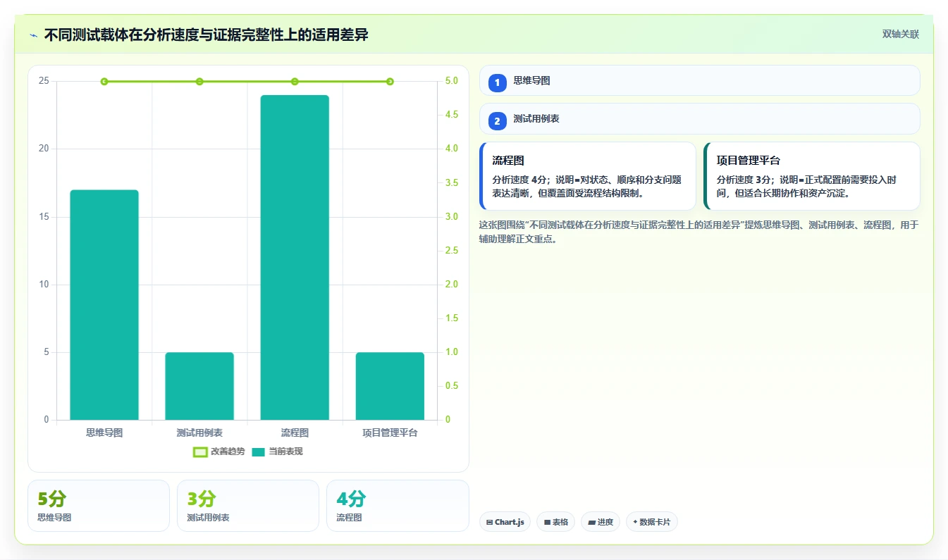
Task: Click the 分析速度 4分 description text
Action: 587,187
